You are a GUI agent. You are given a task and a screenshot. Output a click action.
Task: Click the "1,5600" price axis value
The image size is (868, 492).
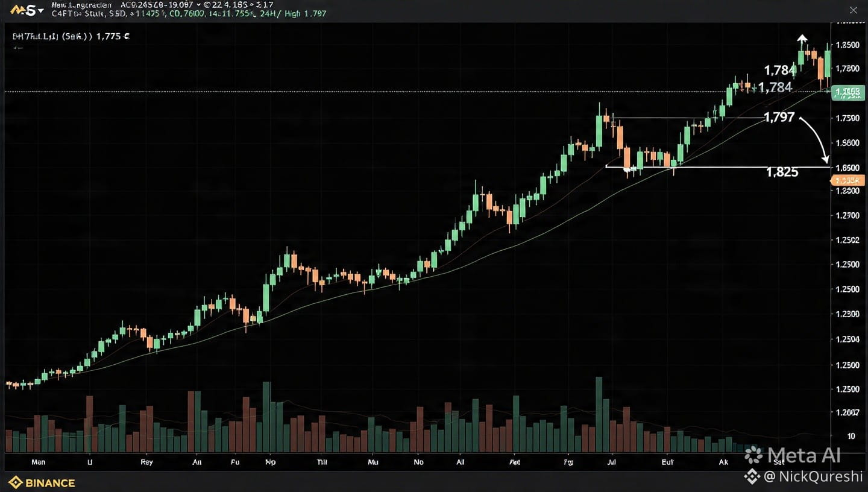coord(848,143)
